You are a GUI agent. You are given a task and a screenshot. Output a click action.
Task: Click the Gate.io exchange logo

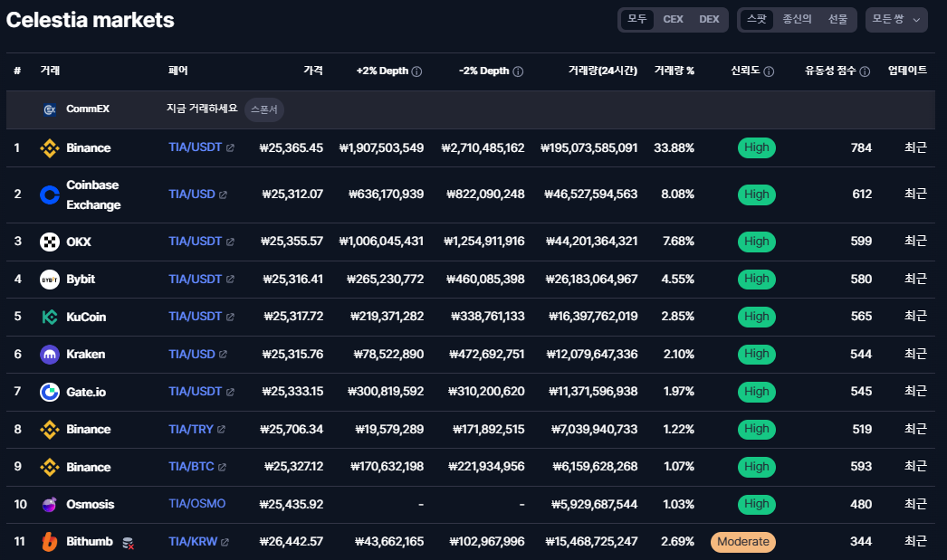50,392
